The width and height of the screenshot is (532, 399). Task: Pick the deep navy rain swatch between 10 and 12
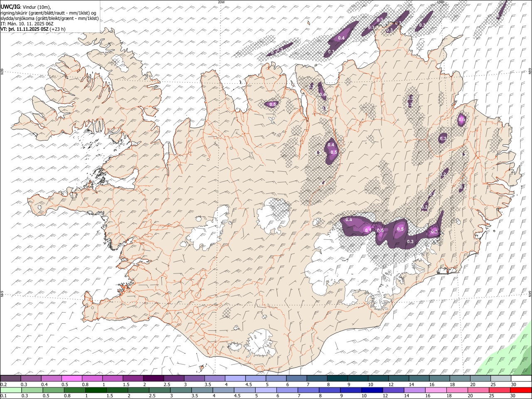(x=372, y=390)
